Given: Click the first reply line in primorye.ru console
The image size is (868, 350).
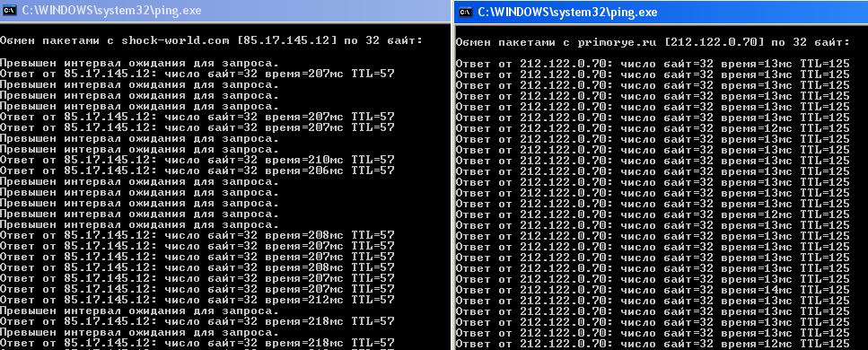Looking at the screenshot, I should (x=653, y=64).
